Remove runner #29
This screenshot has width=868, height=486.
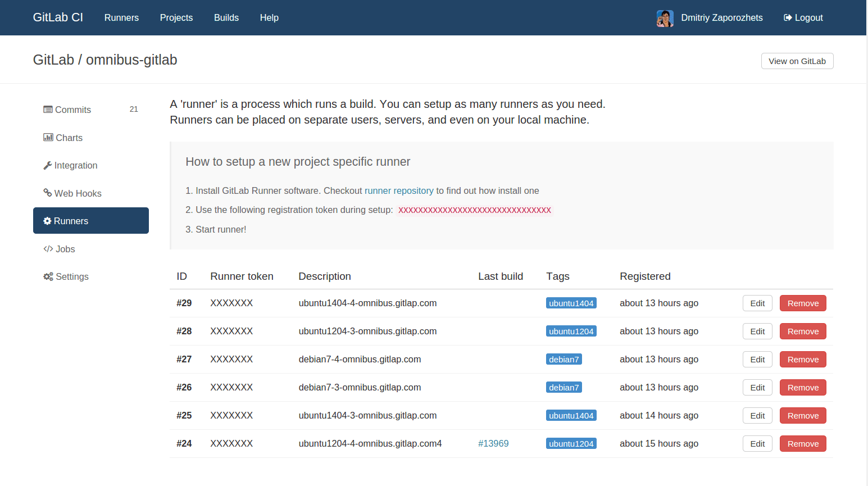click(803, 303)
